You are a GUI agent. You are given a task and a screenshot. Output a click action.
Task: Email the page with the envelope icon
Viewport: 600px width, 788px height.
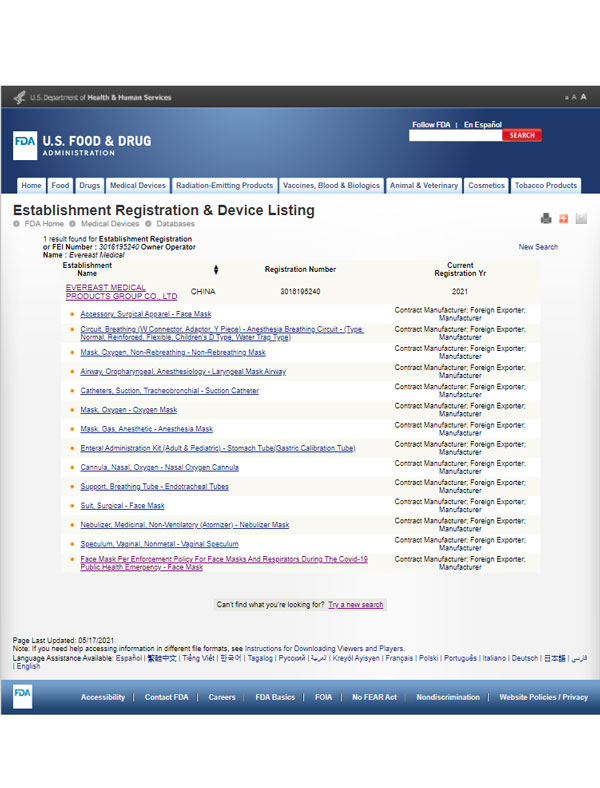(x=581, y=218)
